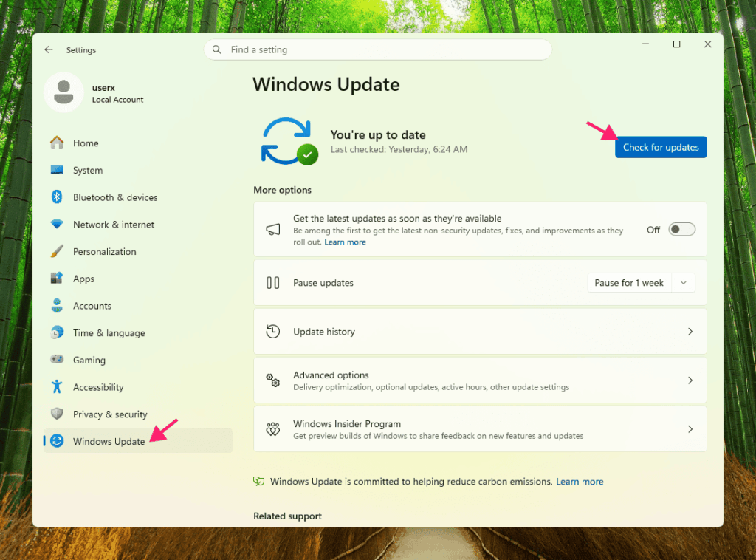Click Last checked: Yesterday, 6:24 AM text
This screenshot has height=560, width=756.
point(399,149)
